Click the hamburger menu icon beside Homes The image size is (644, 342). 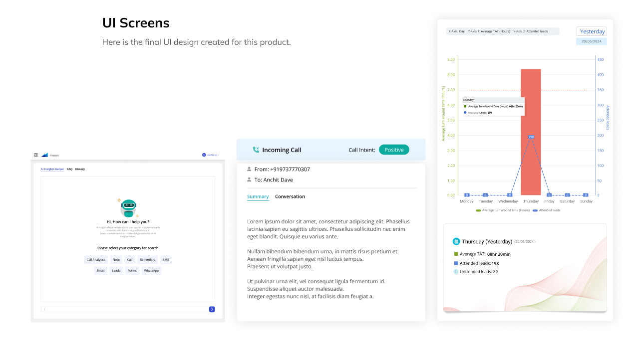[36, 155]
